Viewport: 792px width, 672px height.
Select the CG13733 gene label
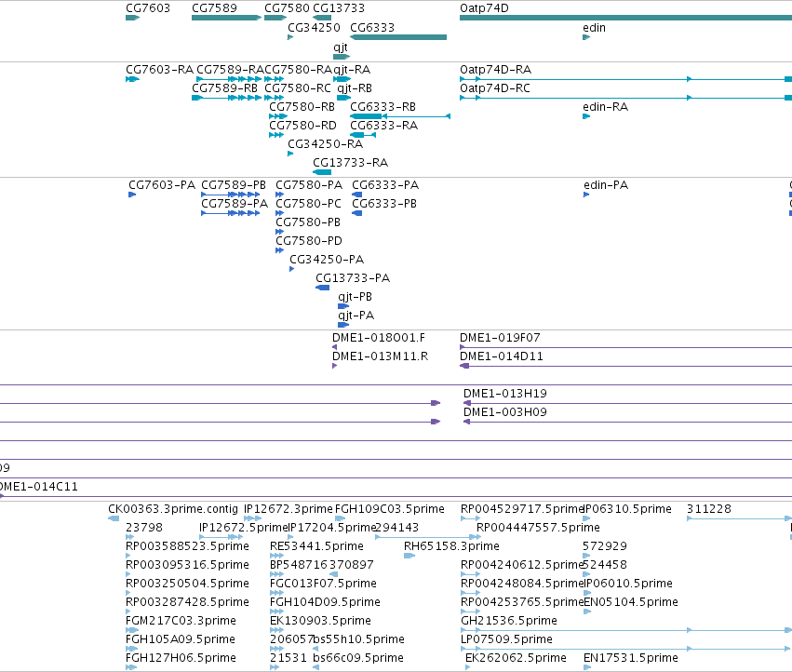point(339,8)
